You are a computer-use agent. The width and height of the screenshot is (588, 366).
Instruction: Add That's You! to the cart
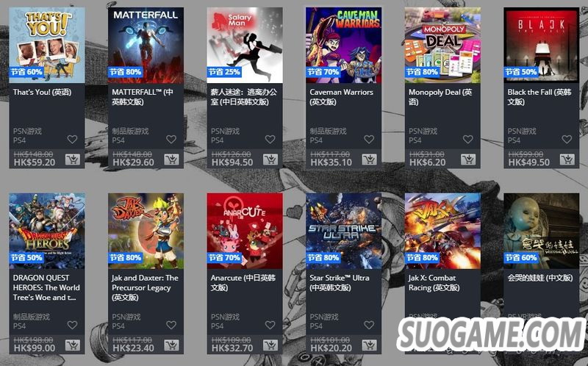[x=72, y=159]
